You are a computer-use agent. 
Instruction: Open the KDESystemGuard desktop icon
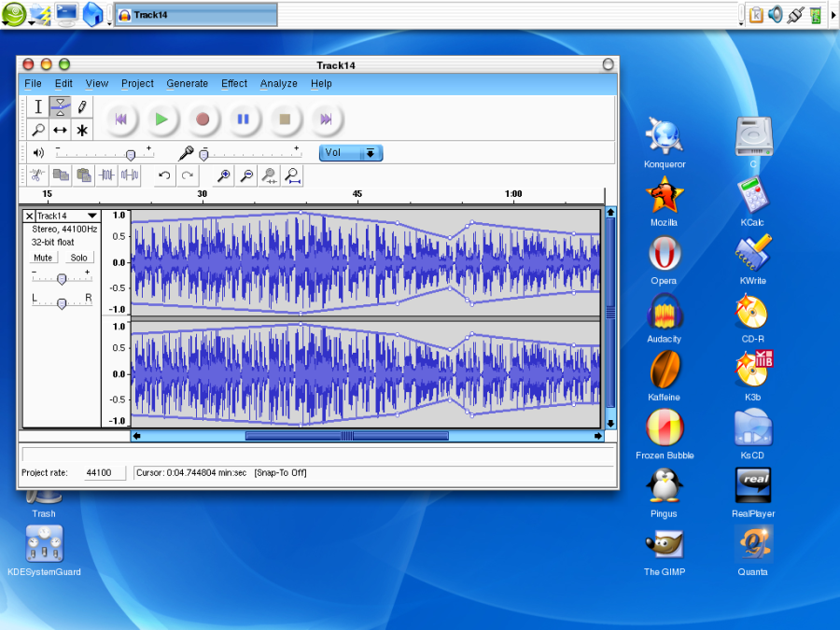pos(45,550)
